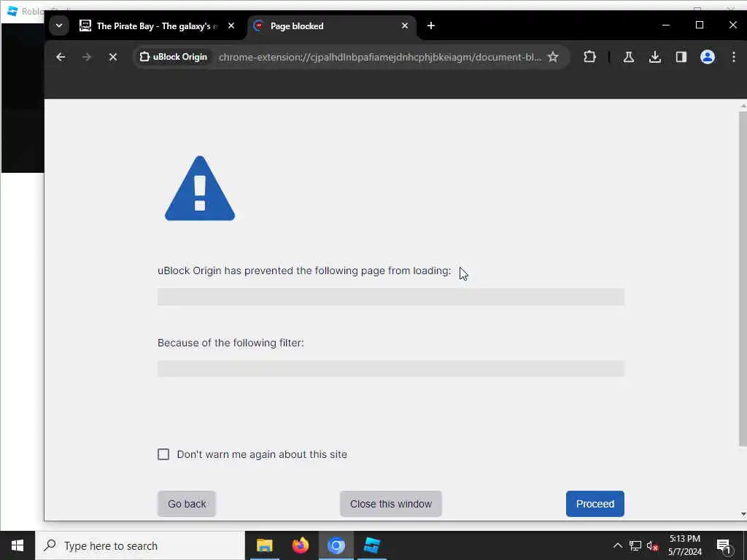Image resolution: width=747 pixels, height=560 pixels.
Task: Open Firefox from the taskbar
Action: tap(300, 545)
